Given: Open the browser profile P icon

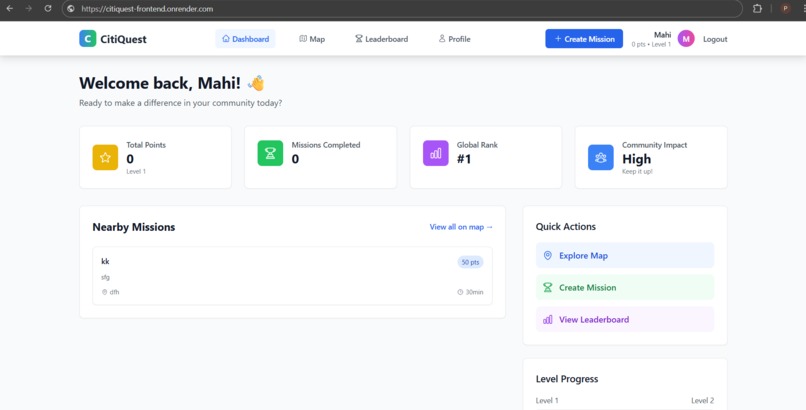Looking at the screenshot, I should click(785, 8).
